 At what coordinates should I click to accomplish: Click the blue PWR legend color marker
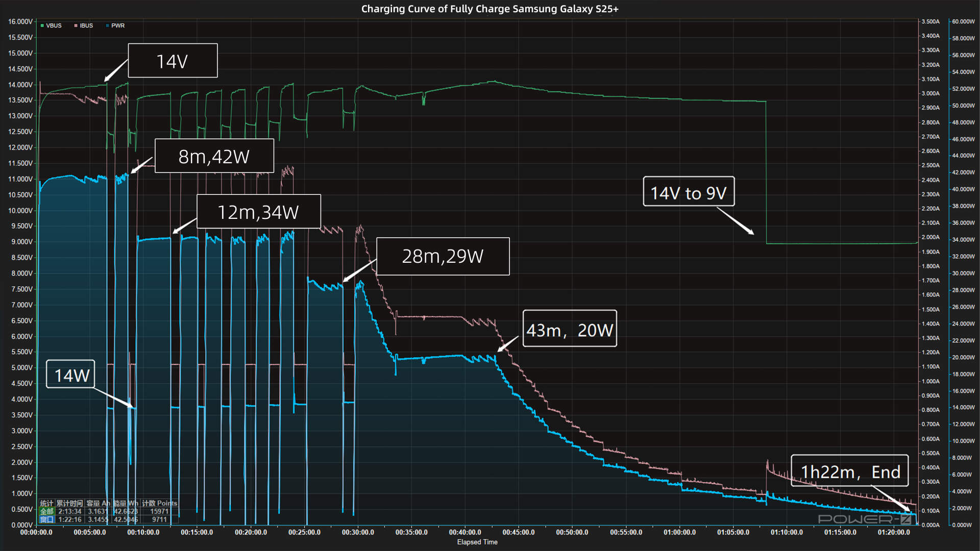107,26
